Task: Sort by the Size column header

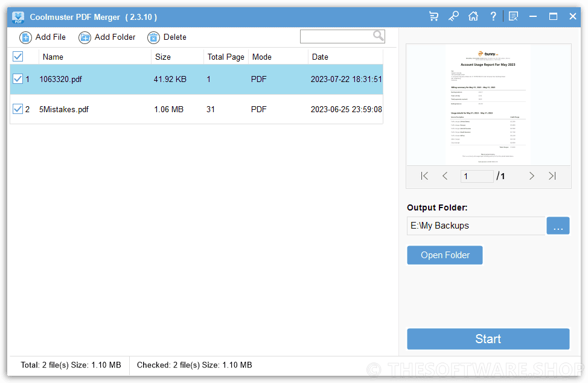Action: pos(177,57)
